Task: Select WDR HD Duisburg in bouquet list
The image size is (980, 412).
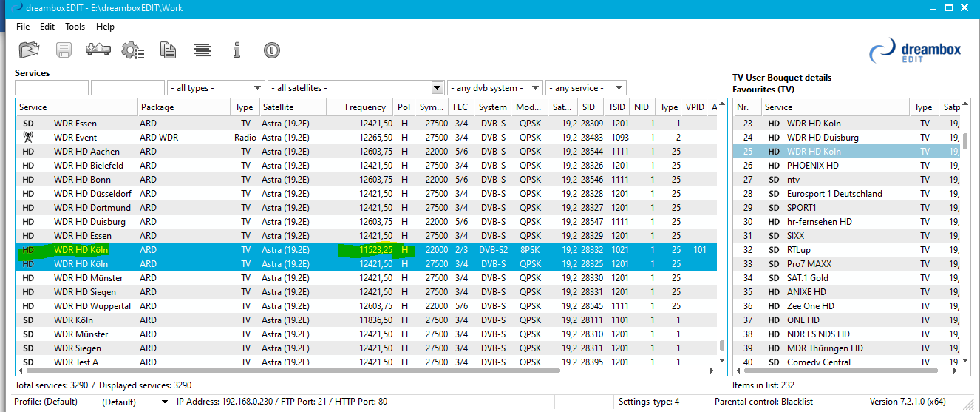Action: (847, 138)
